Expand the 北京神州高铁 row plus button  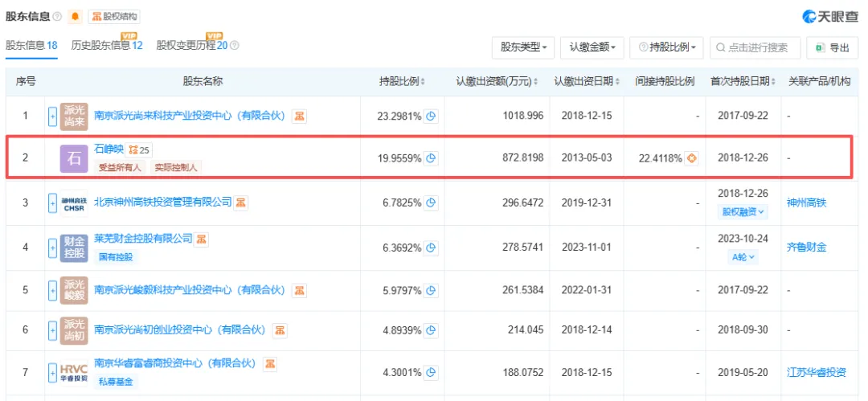point(52,203)
